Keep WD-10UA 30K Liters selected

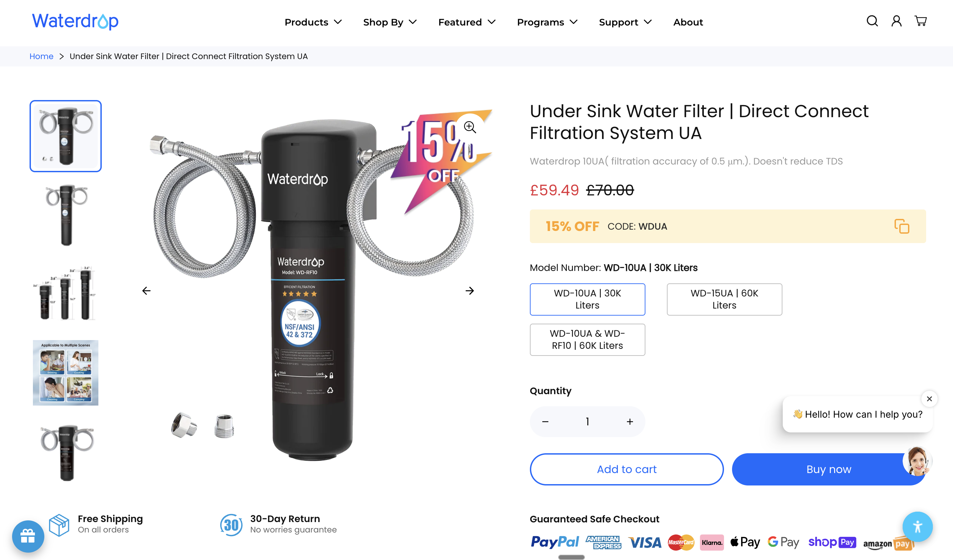tap(587, 299)
